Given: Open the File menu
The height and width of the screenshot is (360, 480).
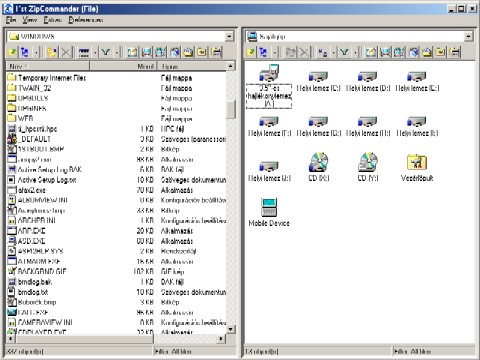Looking at the screenshot, I should tap(11, 20).
